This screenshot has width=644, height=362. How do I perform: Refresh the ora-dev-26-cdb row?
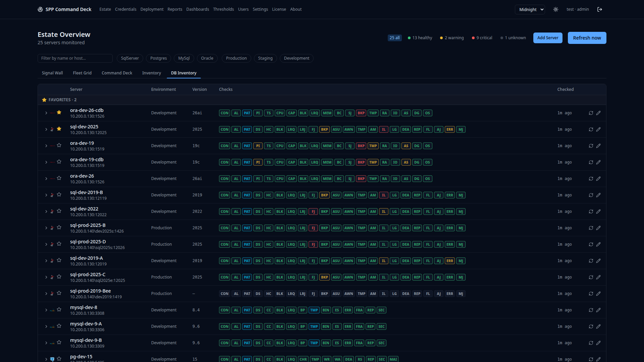[x=591, y=113]
